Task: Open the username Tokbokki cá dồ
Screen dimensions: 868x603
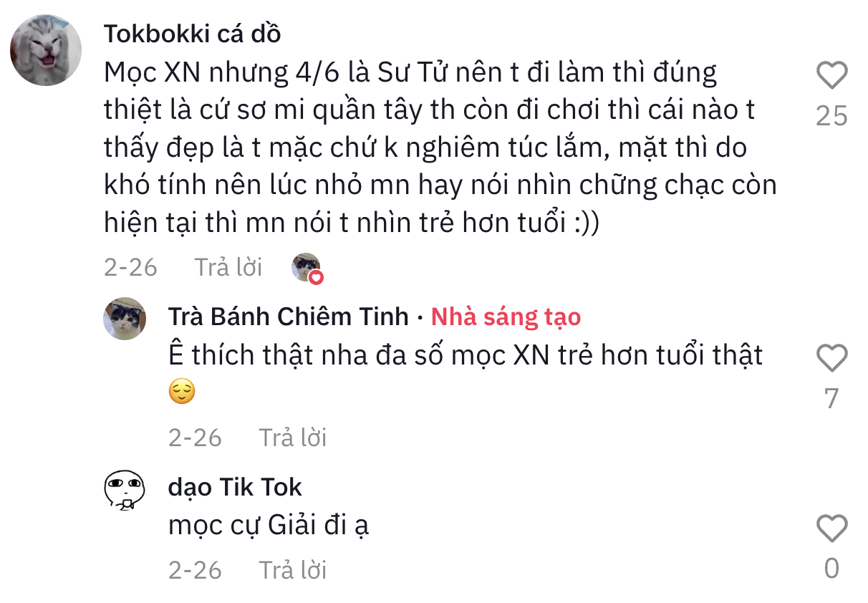Action: click(192, 34)
